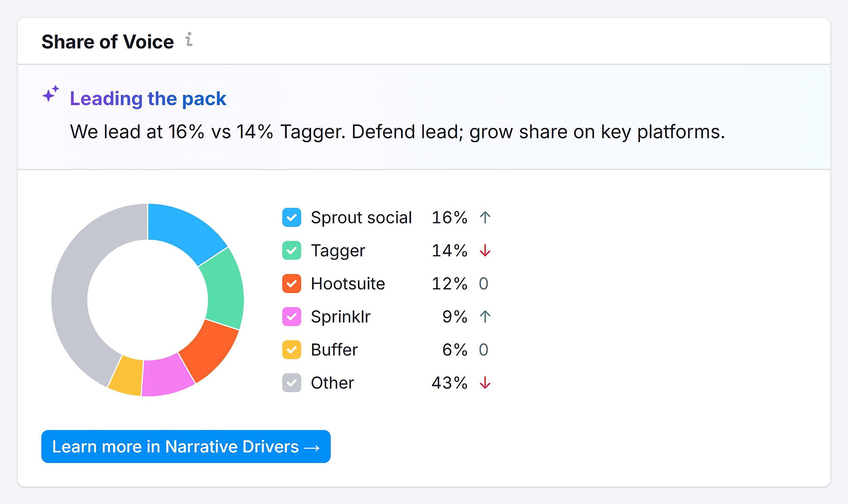Toggle the Hootsuite legend checkbox
Viewport: 848px width, 504px height.
pyautogui.click(x=291, y=284)
